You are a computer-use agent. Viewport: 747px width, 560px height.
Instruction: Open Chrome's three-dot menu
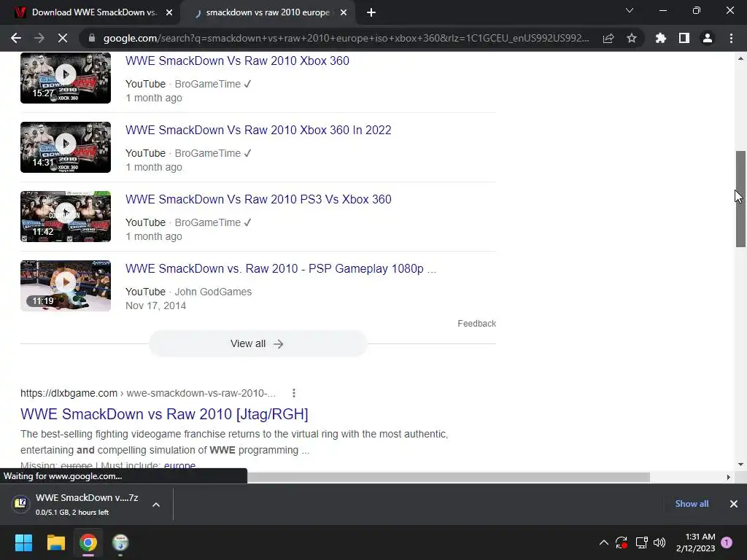(731, 38)
